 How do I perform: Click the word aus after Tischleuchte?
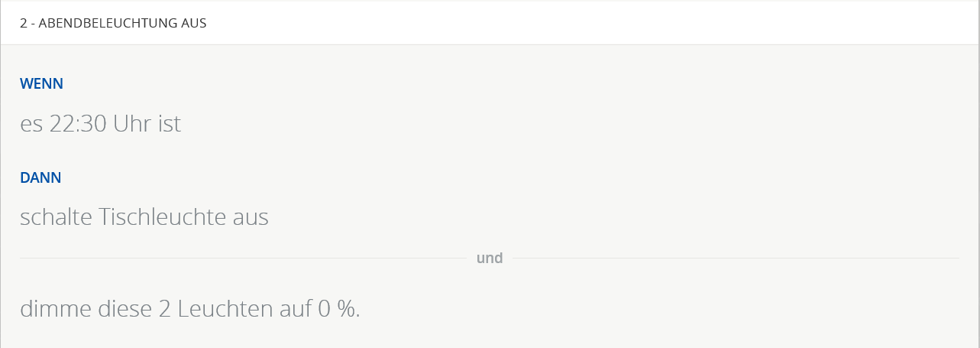[251, 217]
